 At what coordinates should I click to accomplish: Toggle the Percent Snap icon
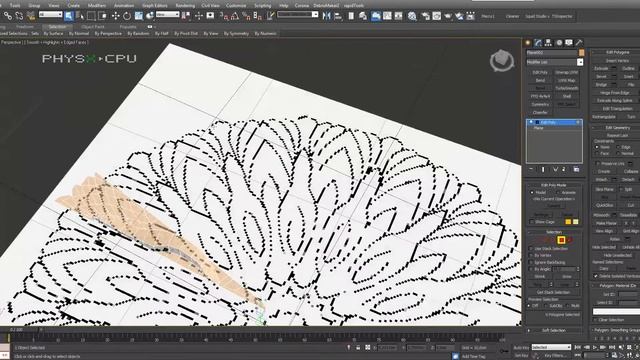tap(246, 16)
